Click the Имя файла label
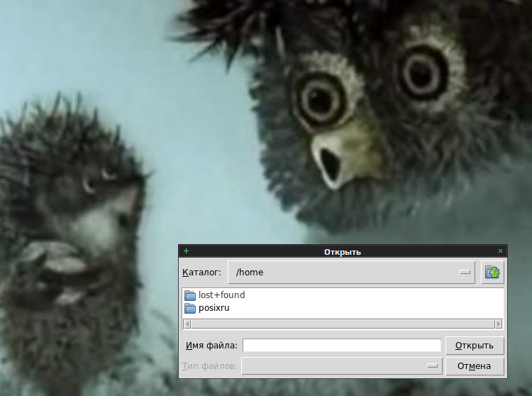 211,346
